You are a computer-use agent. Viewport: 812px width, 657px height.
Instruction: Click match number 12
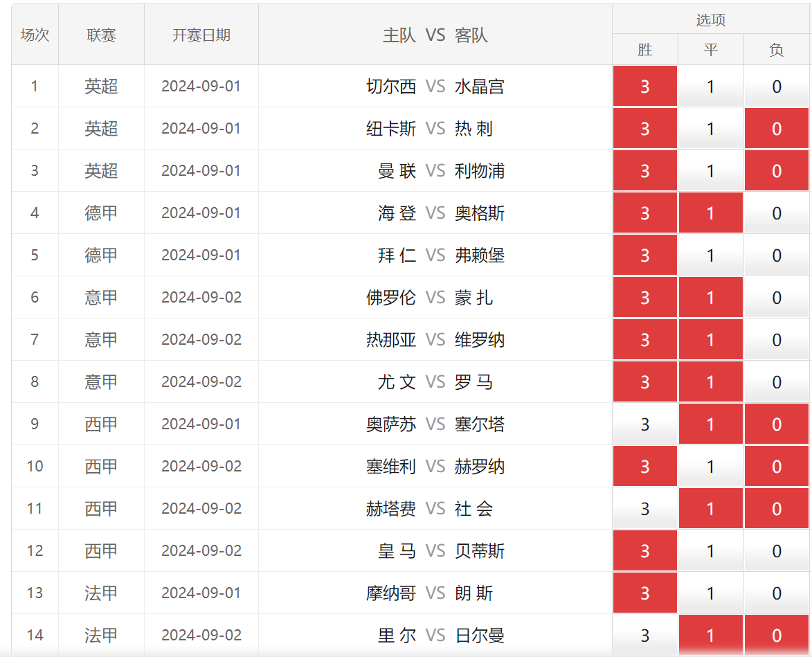pos(35,550)
